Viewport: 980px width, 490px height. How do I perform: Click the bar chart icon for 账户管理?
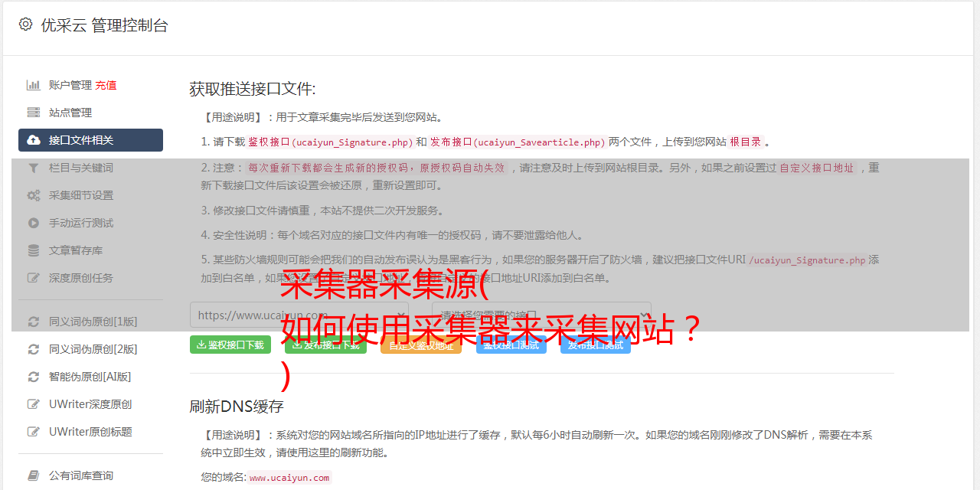34,85
